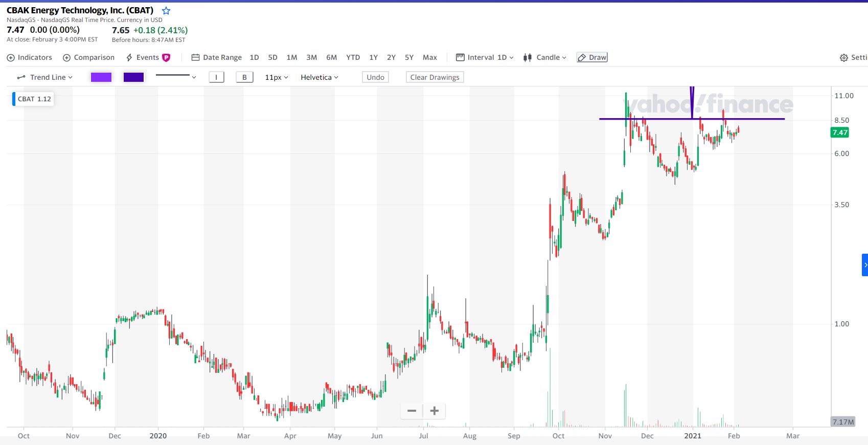
Task: Pick the dark purple color swatch
Action: coord(134,77)
